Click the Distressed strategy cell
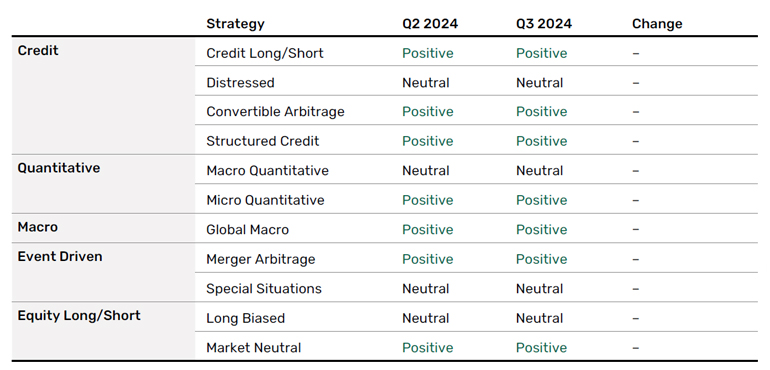 tap(240, 83)
